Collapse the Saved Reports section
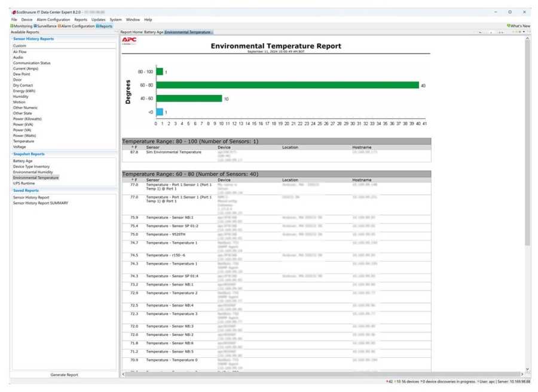Viewport: 538px width, 392px height. (26, 191)
